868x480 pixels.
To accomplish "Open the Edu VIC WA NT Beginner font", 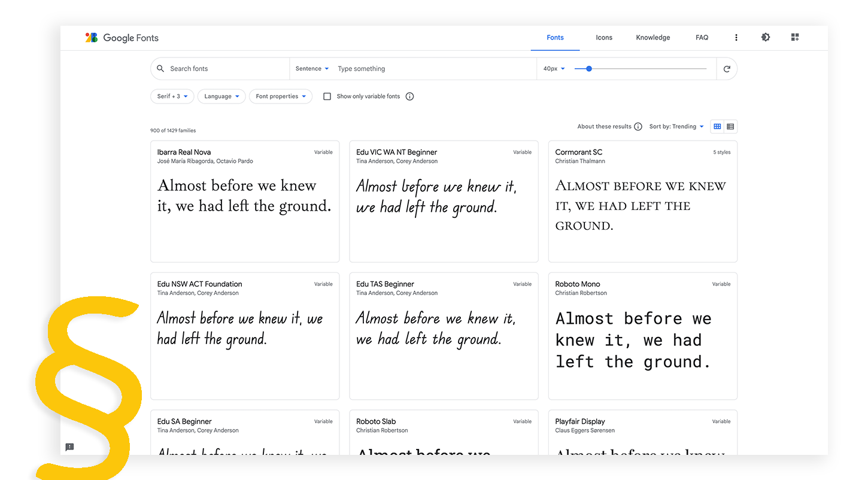I will coord(444,202).
